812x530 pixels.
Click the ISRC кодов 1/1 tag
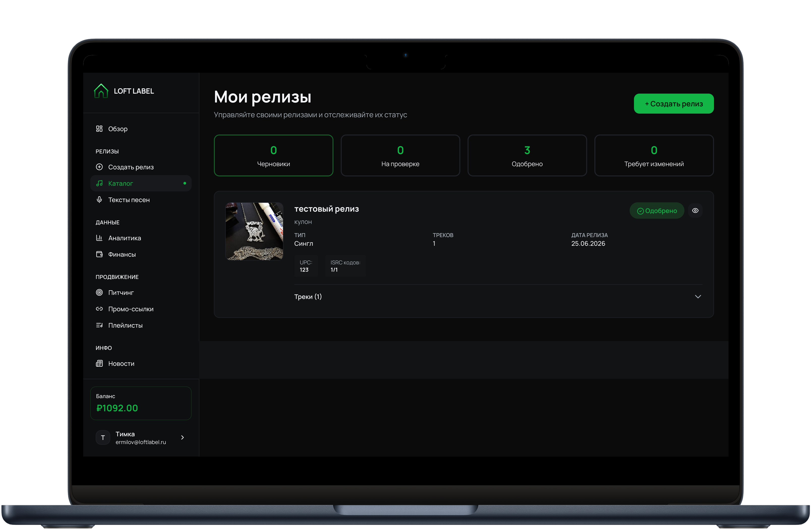pyautogui.click(x=345, y=266)
